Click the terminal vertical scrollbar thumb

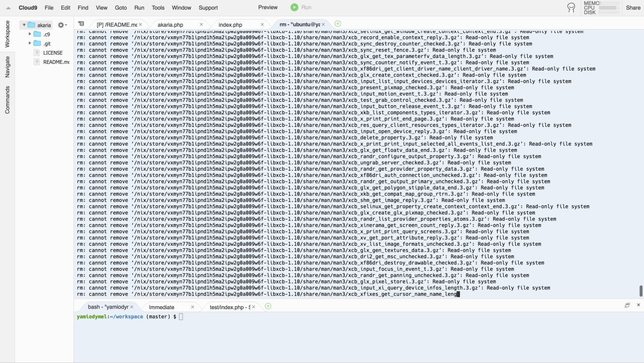click(x=640, y=291)
